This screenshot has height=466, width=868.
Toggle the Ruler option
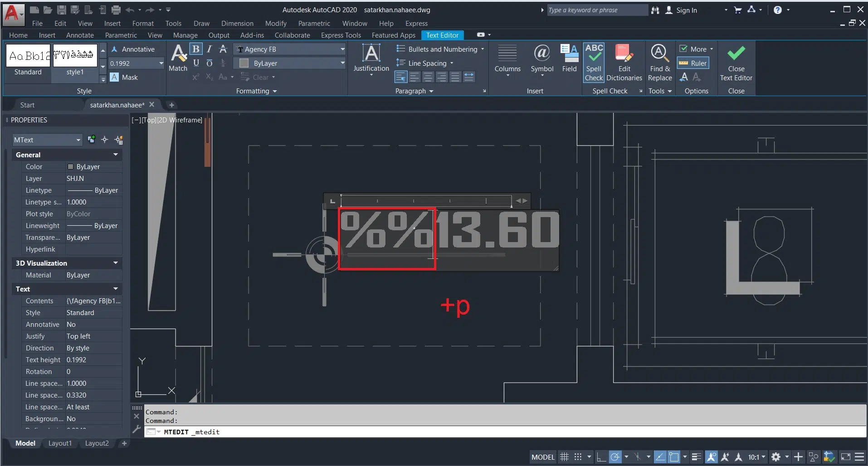tap(693, 63)
